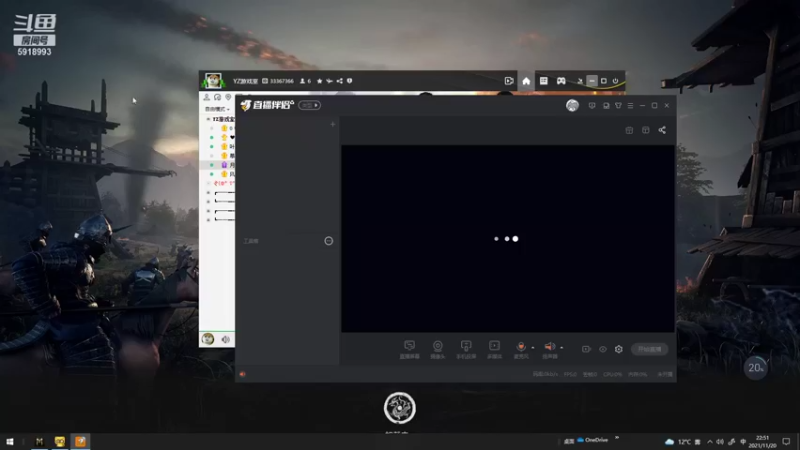
Task: Add a multimedia source
Action: coord(494,349)
